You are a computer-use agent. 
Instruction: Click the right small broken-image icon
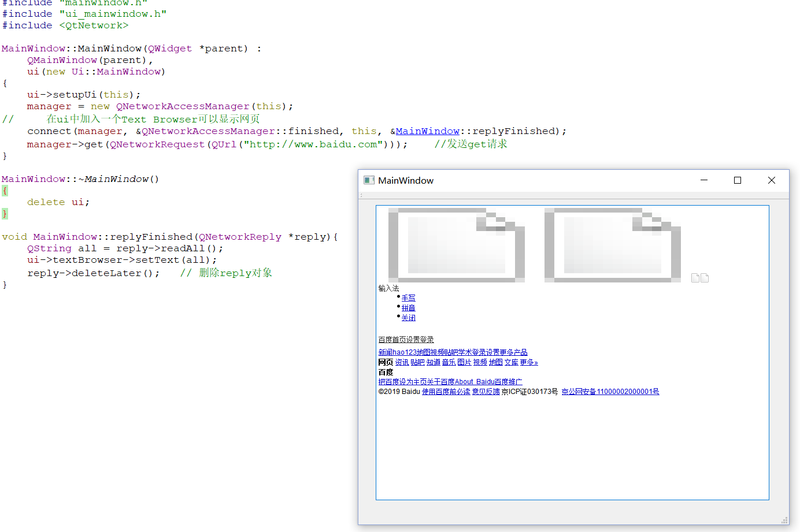click(x=705, y=278)
